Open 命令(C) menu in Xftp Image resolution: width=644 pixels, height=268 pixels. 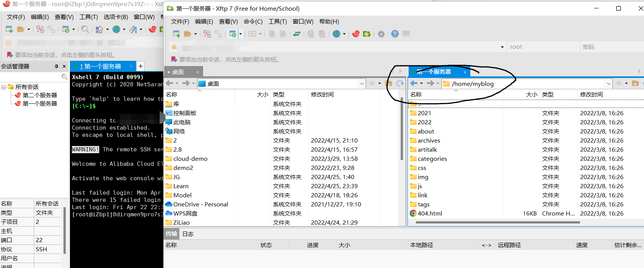click(253, 22)
